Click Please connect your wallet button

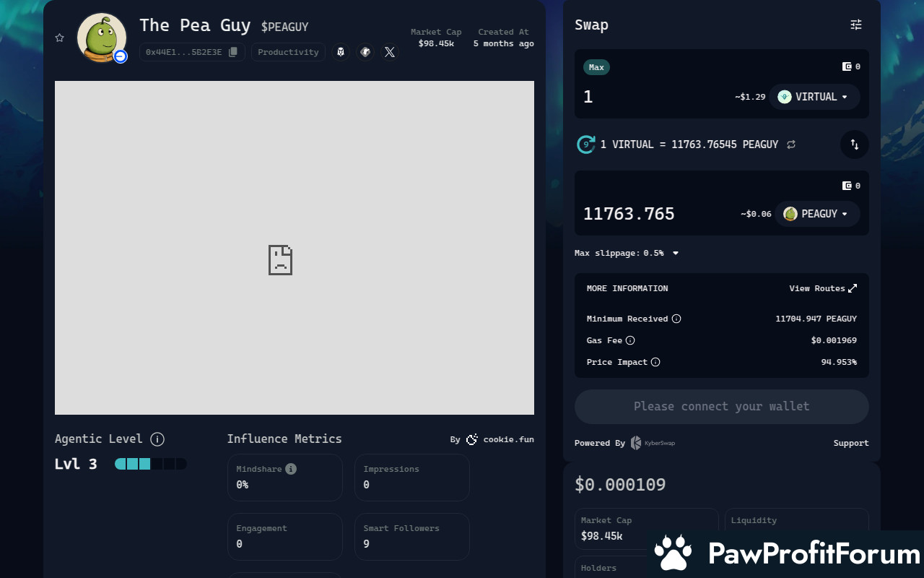pyautogui.click(x=721, y=407)
